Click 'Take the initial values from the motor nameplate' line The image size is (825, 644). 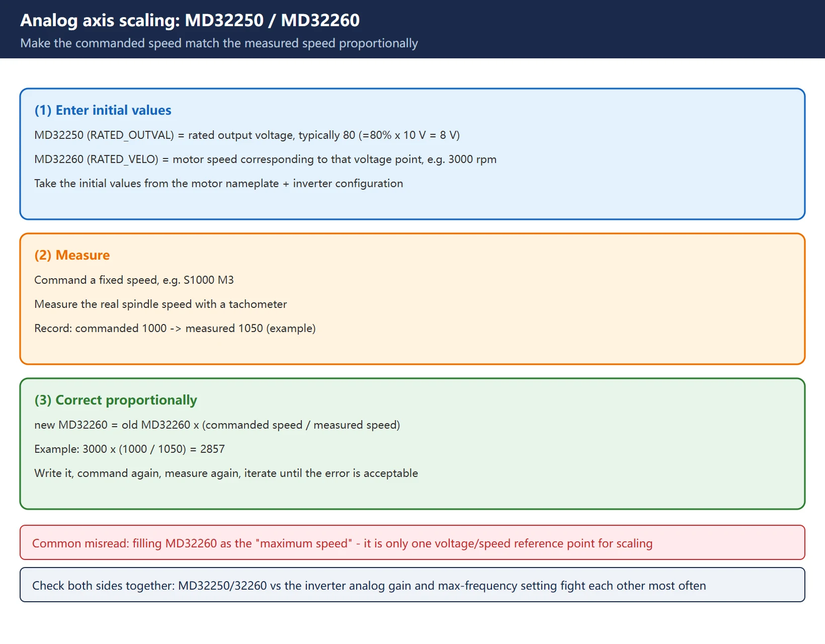[218, 183]
